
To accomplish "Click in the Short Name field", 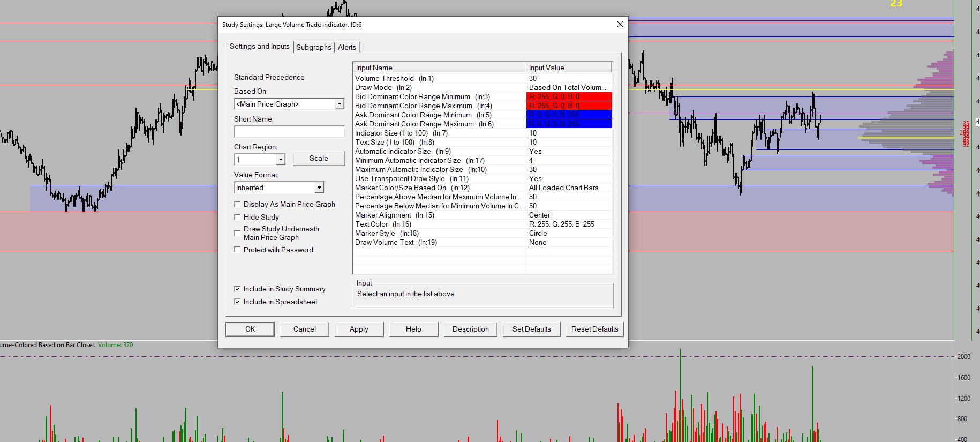I will [x=289, y=132].
